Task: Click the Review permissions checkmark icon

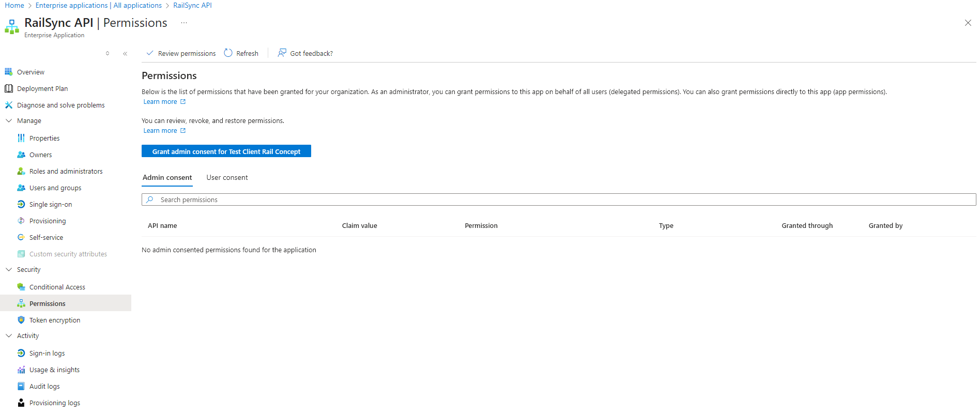Action: coord(150,53)
